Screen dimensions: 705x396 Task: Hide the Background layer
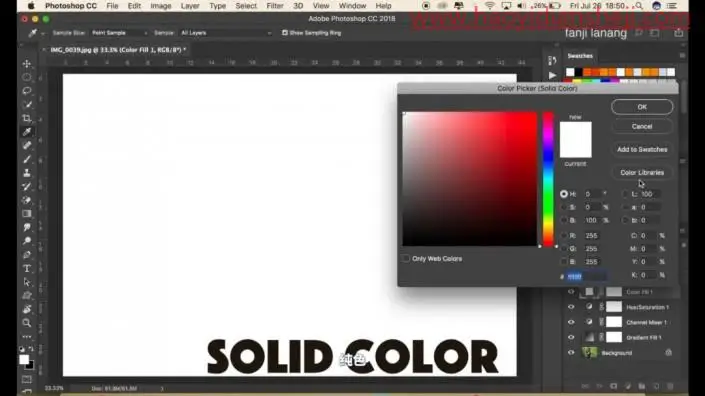click(x=571, y=353)
